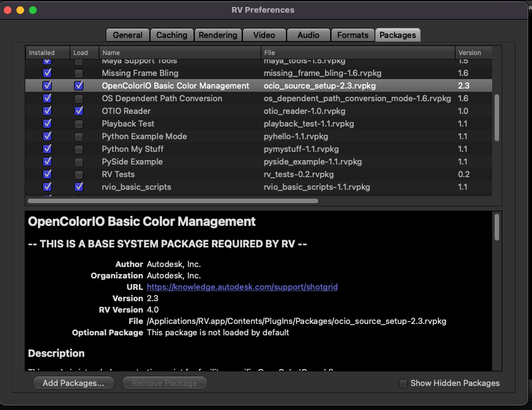The width and height of the screenshot is (532, 410).
Task: Click file pyside_example-1.1.rvpkg
Action: point(313,162)
